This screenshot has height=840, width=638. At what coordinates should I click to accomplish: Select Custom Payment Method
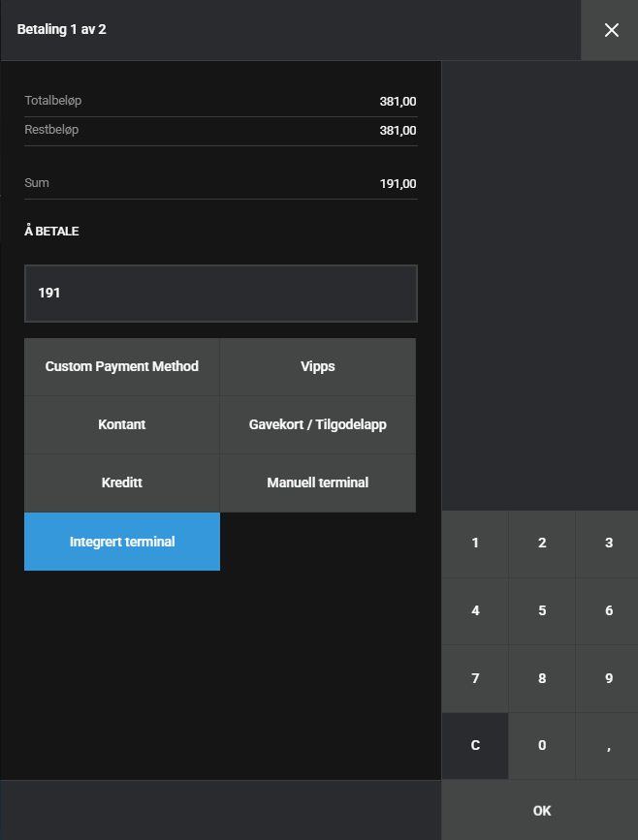click(122, 367)
